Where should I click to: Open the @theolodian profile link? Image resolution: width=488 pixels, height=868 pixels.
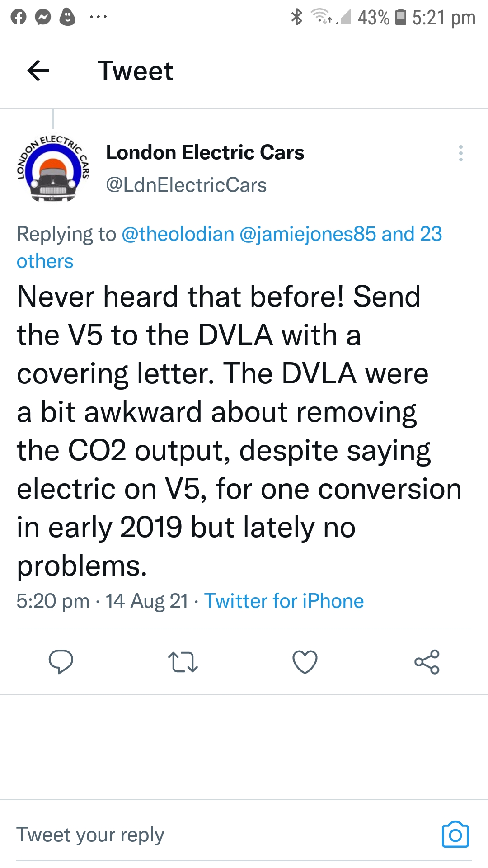pyautogui.click(x=178, y=234)
